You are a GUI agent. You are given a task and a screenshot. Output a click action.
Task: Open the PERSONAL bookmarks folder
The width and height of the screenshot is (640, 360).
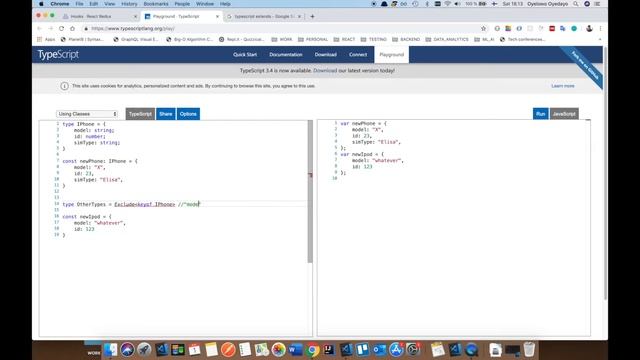[x=313, y=40]
